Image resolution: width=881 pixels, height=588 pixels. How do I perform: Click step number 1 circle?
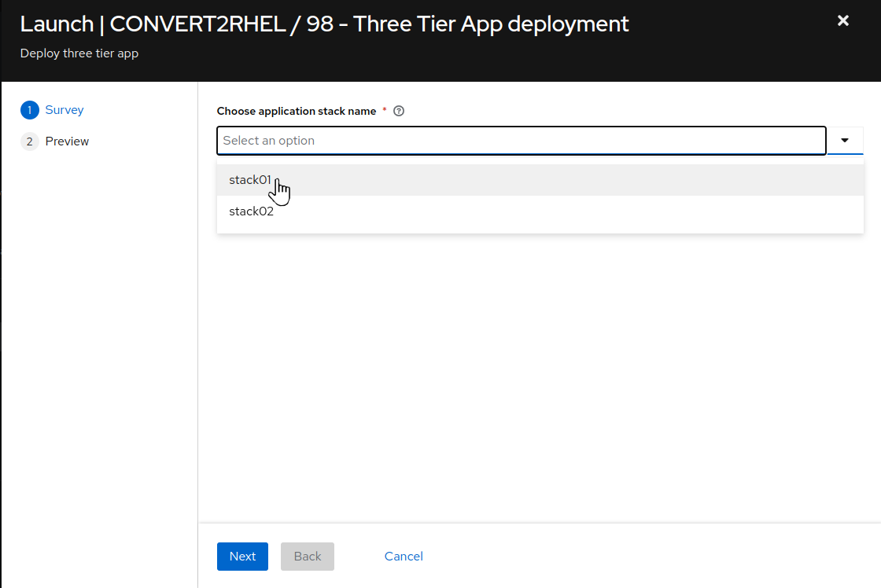click(30, 110)
